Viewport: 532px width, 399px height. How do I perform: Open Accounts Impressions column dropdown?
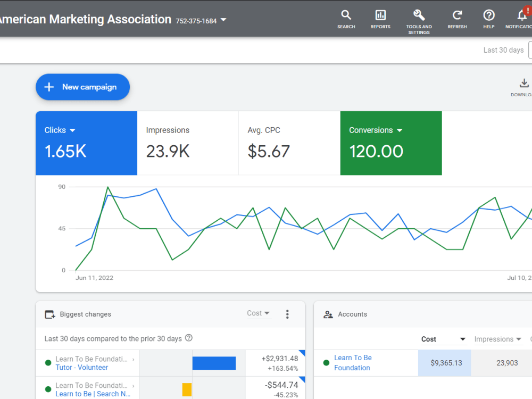pyautogui.click(x=498, y=339)
